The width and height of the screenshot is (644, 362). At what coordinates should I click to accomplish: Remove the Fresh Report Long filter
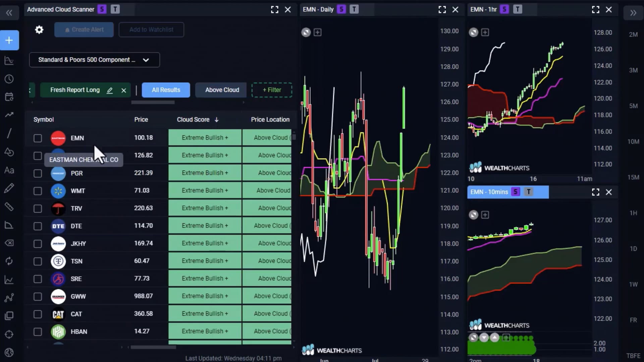pos(124,90)
